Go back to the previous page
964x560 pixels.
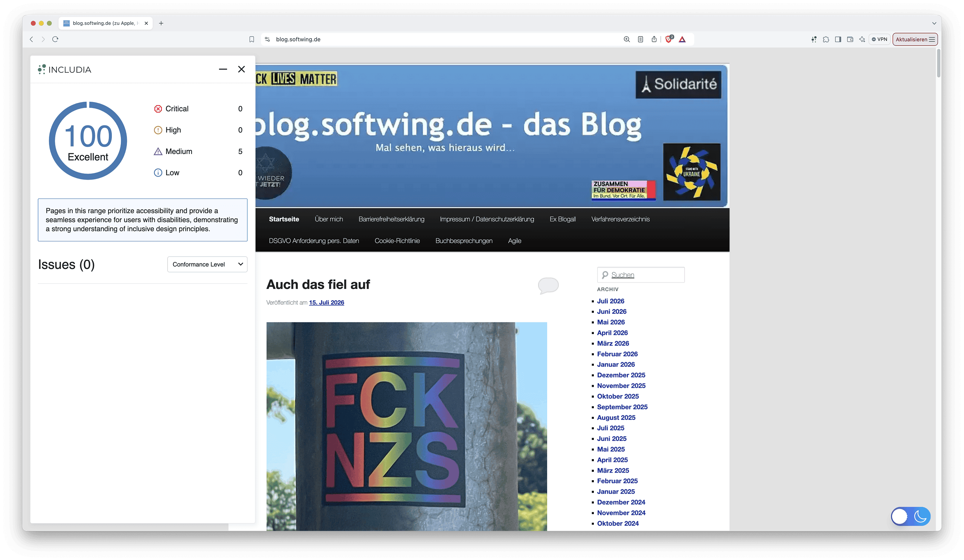click(x=31, y=40)
